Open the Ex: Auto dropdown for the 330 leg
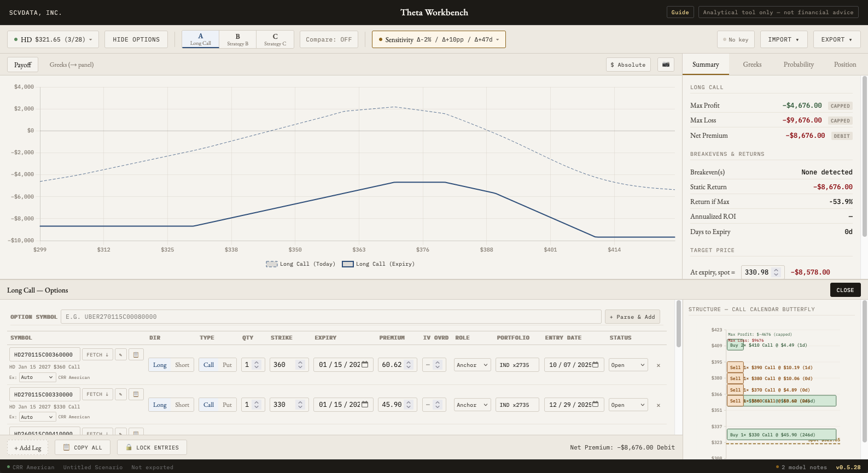The image size is (868, 473). tap(37, 417)
